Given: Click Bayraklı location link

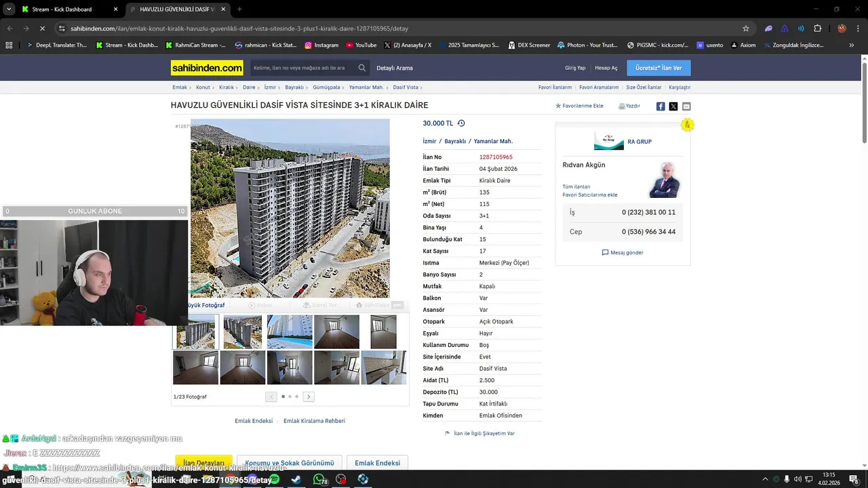Looking at the screenshot, I should click(x=455, y=141).
